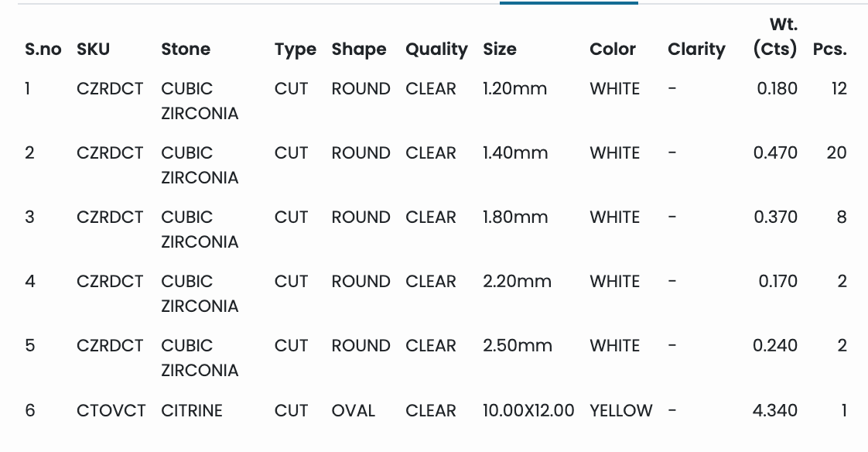
Task: Click the Wt. (Cts) column header
Action: (775, 37)
